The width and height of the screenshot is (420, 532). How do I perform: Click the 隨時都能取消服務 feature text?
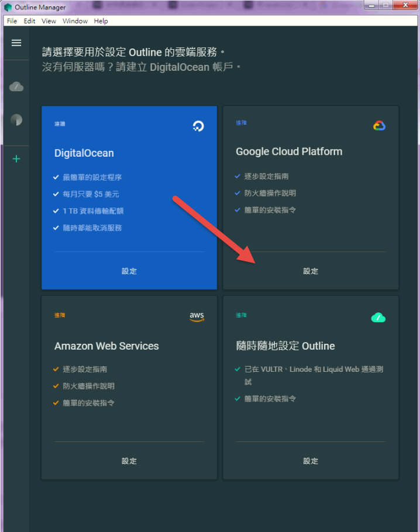point(92,228)
